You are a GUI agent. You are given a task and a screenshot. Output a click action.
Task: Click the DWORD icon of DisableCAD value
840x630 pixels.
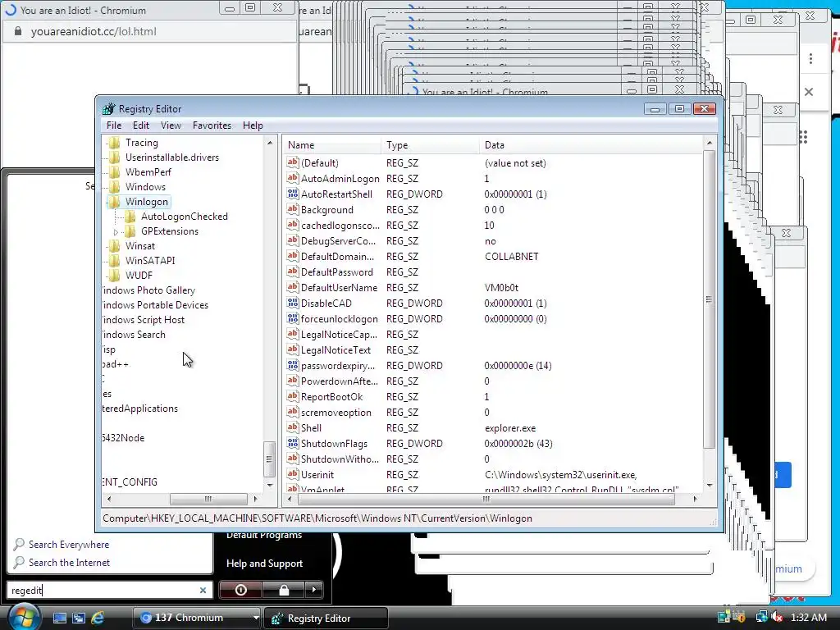coord(293,303)
